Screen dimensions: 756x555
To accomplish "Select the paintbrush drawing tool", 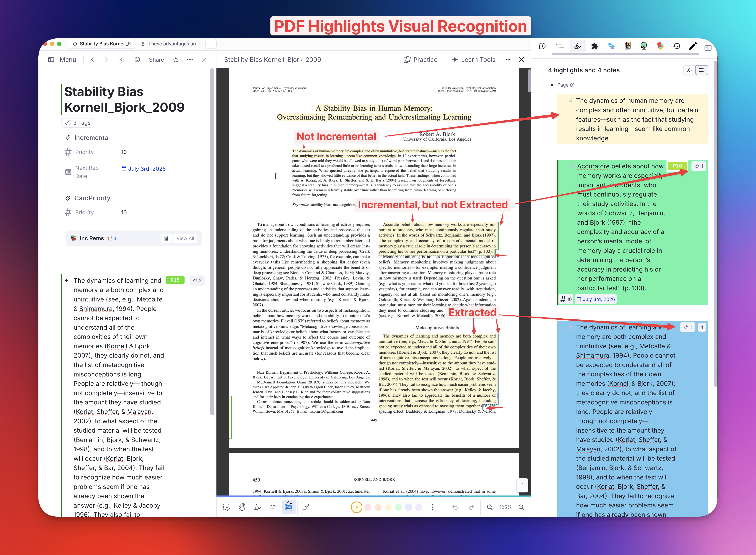I will 306,507.
